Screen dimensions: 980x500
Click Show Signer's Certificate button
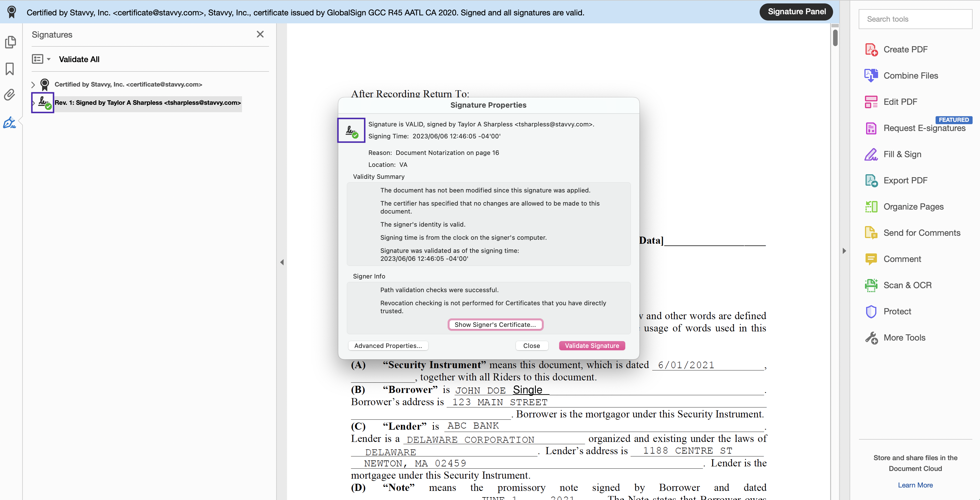[495, 325]
